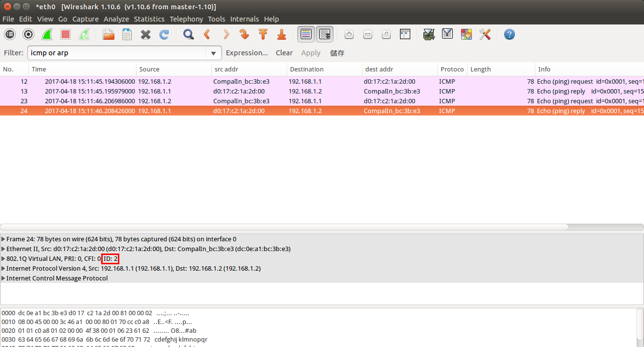Image resolution: width=644 pixels, height=347 pixels.
Task: Go to the last packet
Action: coord(281,34)
